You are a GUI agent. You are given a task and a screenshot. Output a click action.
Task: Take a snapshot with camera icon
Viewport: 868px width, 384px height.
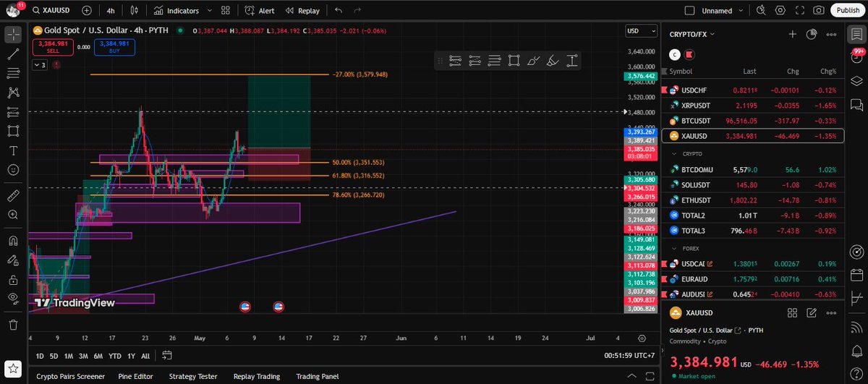pos(818,11)
